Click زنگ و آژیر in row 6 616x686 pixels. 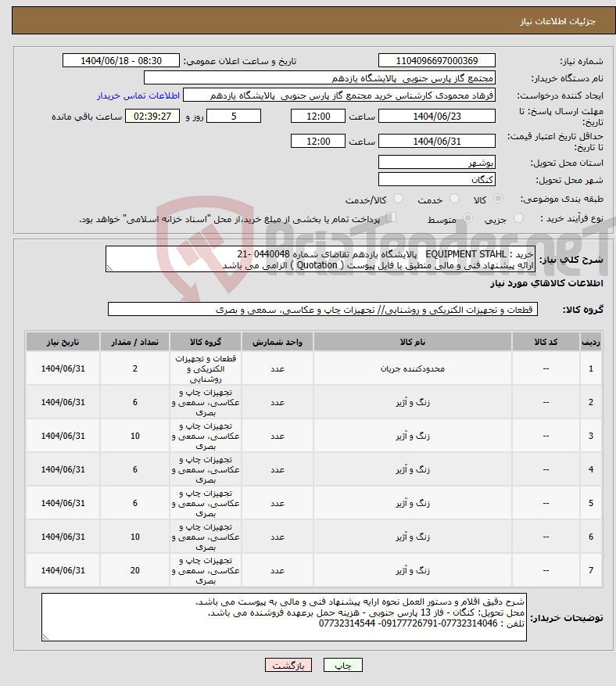pyautogui.click(x=412, y=537)
